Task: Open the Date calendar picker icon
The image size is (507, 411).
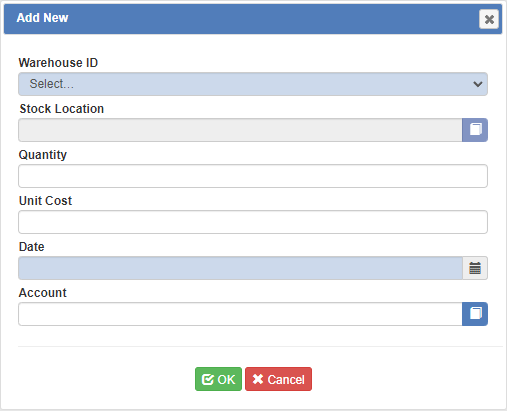Action: tap(475, 268)
